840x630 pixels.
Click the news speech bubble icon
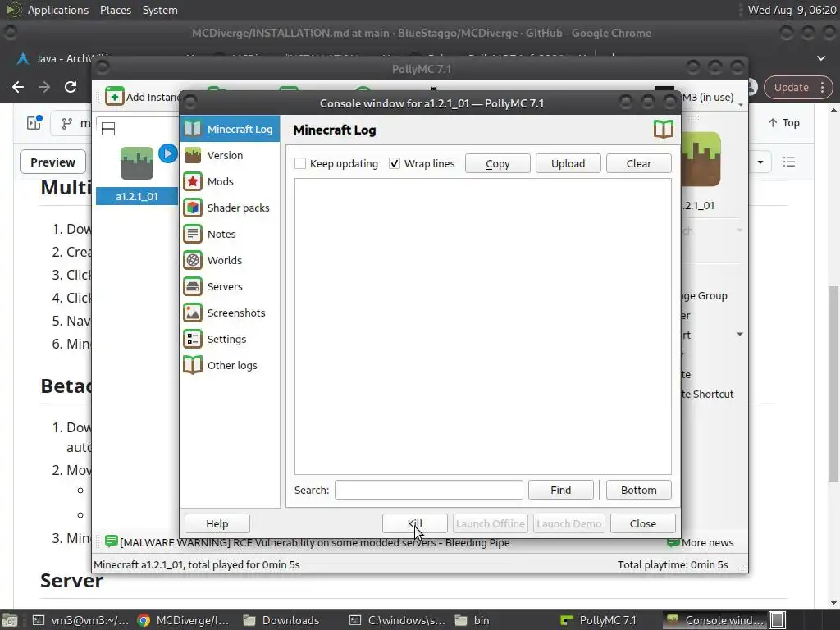112,541
